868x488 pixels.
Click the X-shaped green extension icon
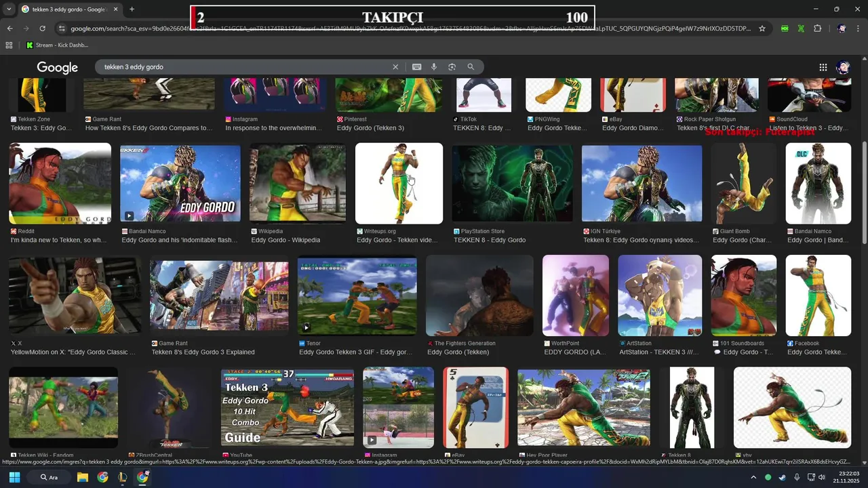[801, 28]
